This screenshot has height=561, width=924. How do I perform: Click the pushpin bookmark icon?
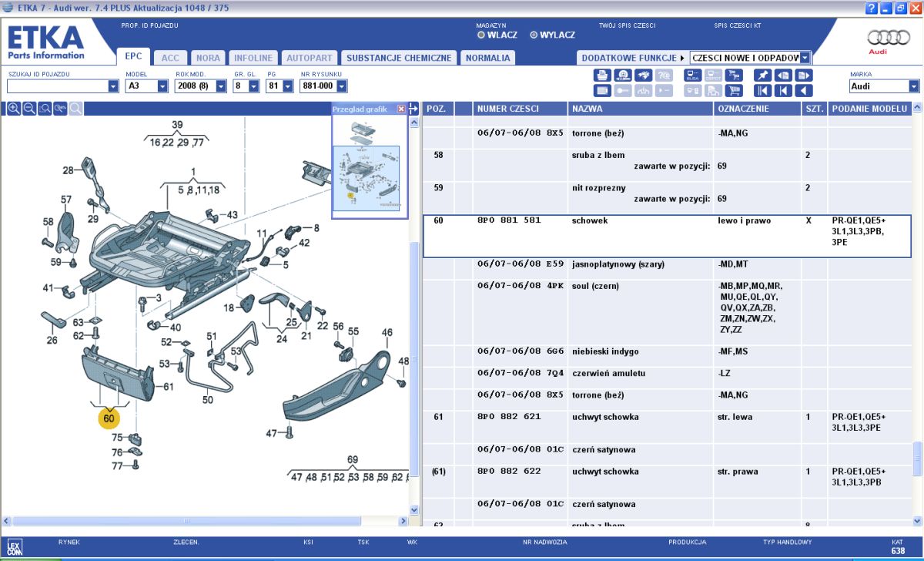pyautogui.click(x=762, y=76)
